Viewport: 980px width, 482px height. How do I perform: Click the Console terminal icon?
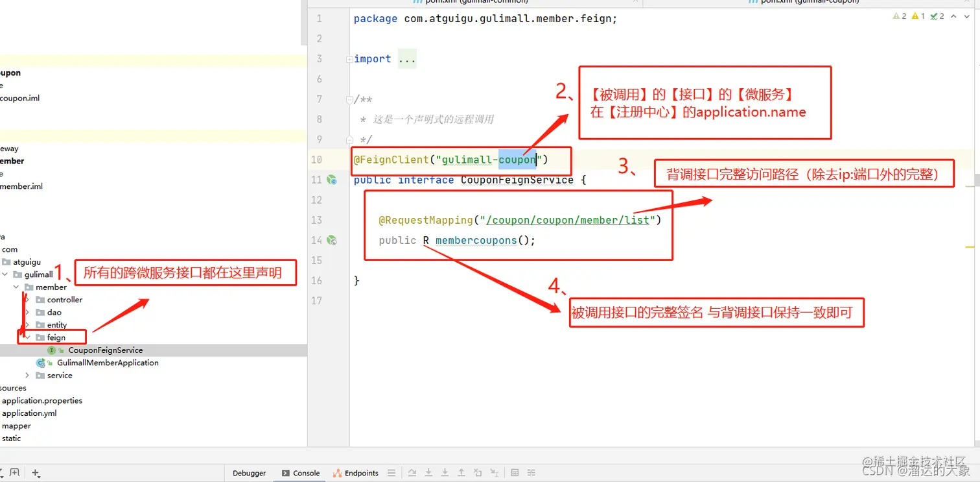286,473
